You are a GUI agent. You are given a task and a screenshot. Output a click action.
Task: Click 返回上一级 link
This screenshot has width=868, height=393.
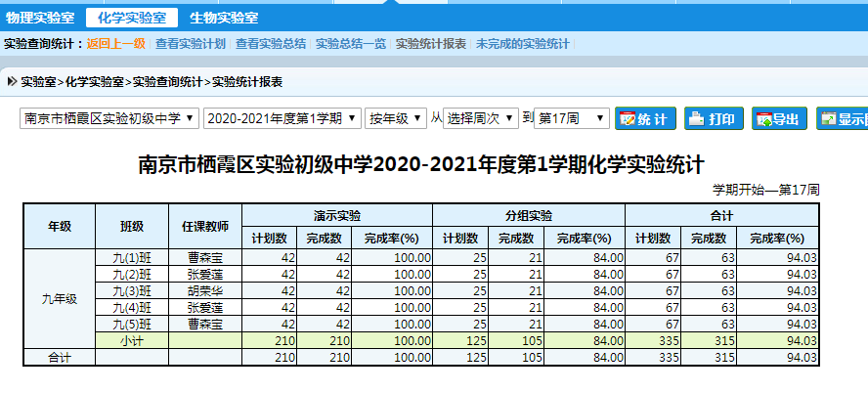pos(115,44)
